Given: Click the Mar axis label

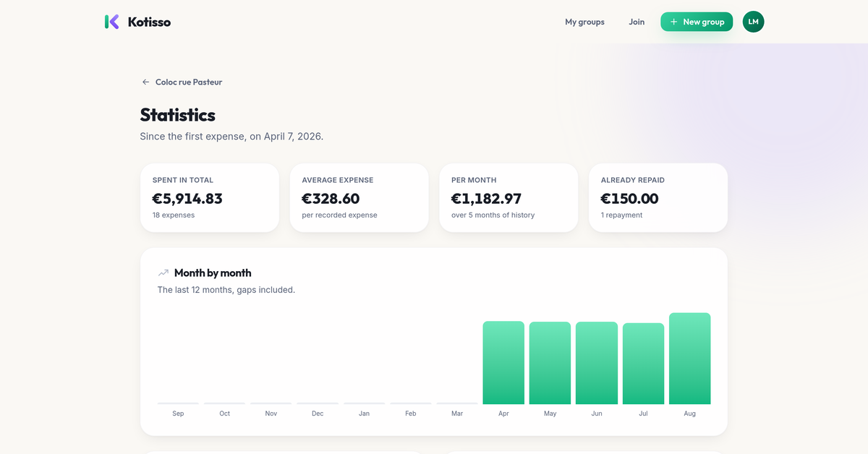Looking at the screenshot, I should click(457, 414).
